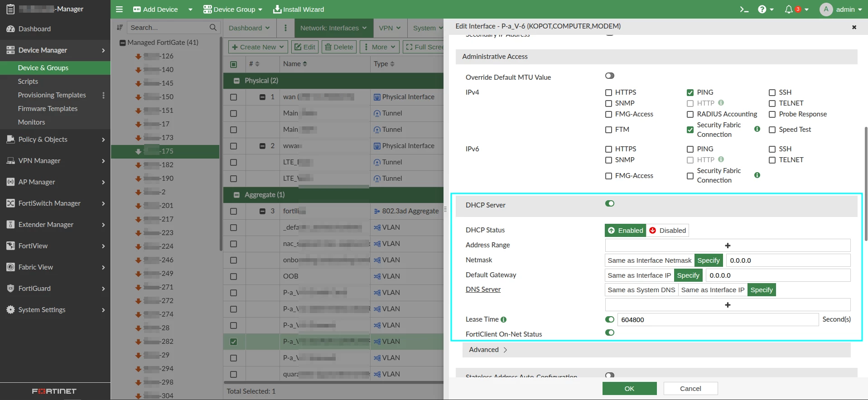
Task: Open the notifications bell
Action: 789,9
